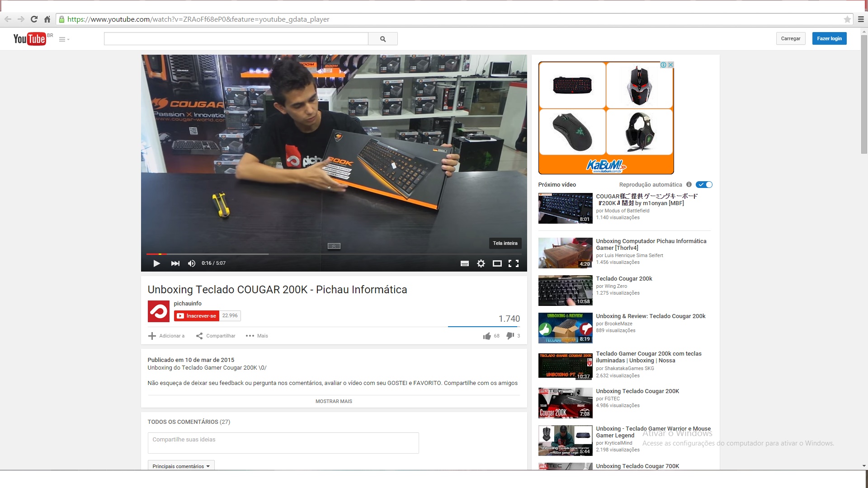Switch to theater mode

(497, 263)
